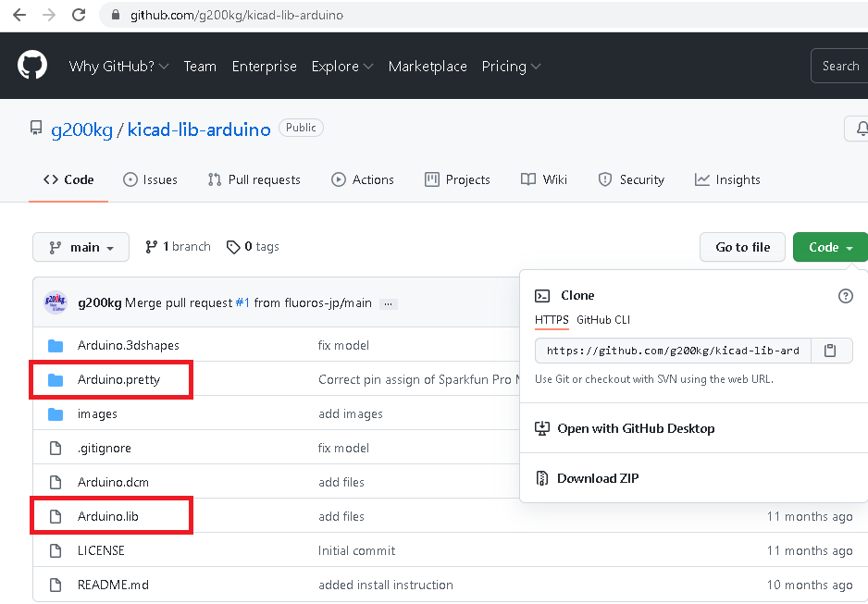Viewport: 868px width, 604px height.
Task: Switch to the Issues tab
Action: [x=150, y=179]
